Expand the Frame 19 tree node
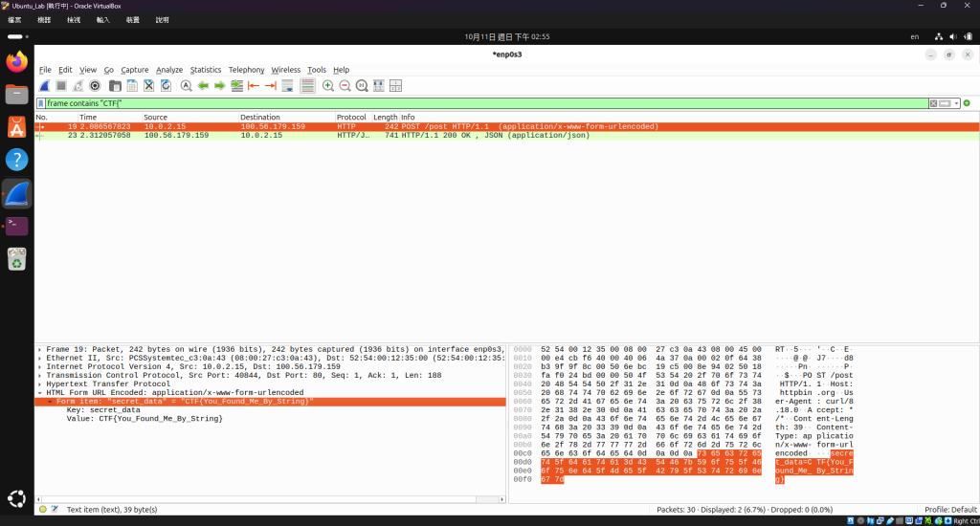Screen dimensions: 980x526 tap(40, 350)
